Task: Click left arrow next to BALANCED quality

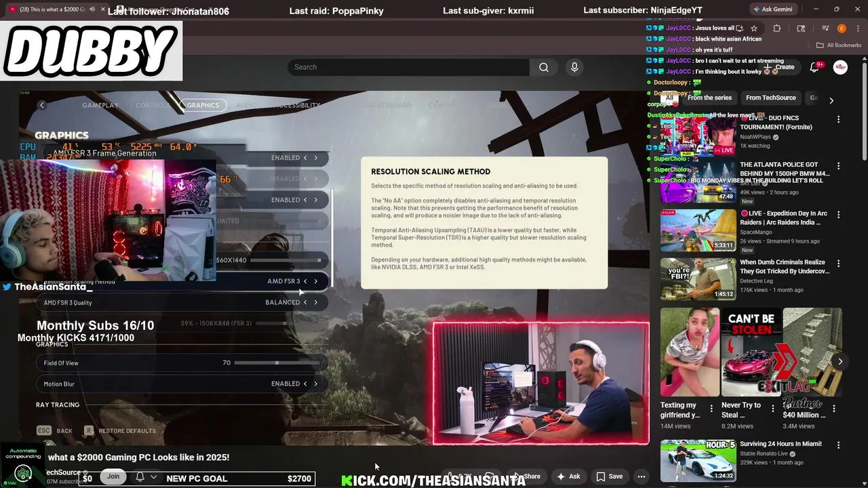Action: 305,302
